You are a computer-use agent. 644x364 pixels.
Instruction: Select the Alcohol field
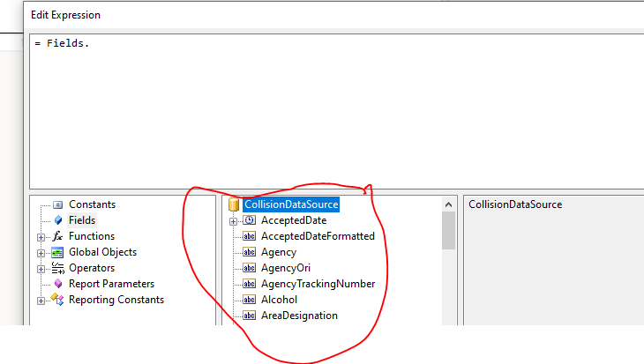(x=279, y=300)
